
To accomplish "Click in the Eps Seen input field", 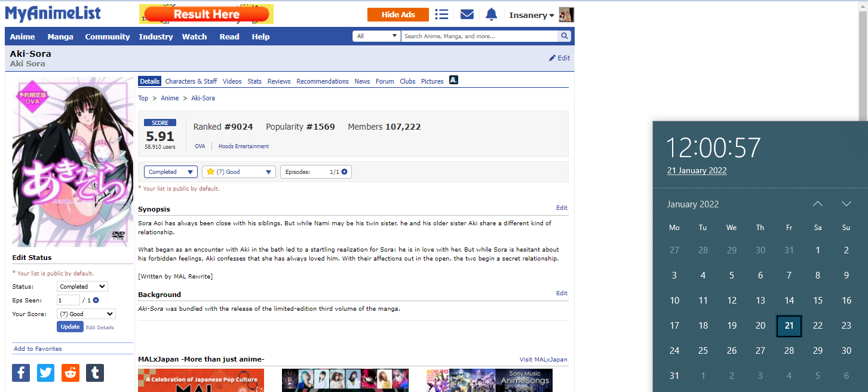I will [68, 301].
